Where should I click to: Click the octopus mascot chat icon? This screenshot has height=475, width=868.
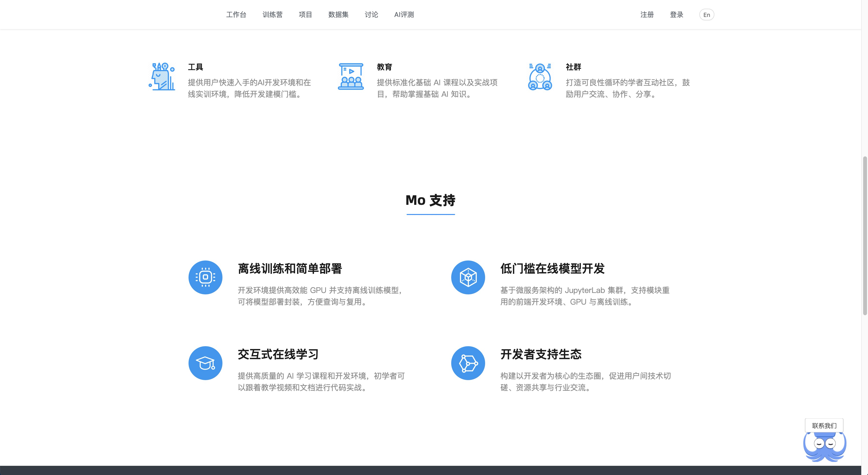pyautogui.click(x=825, y=447)
